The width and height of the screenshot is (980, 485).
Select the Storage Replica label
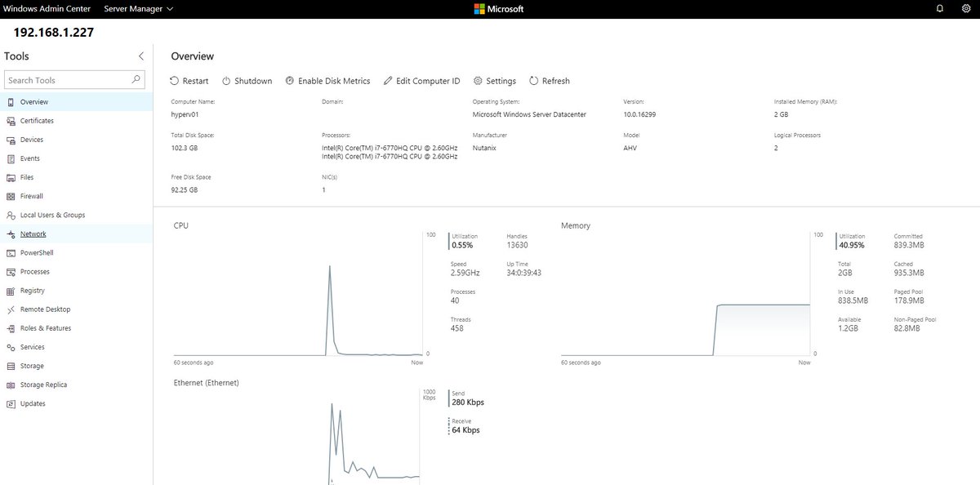tap(44, 385)
